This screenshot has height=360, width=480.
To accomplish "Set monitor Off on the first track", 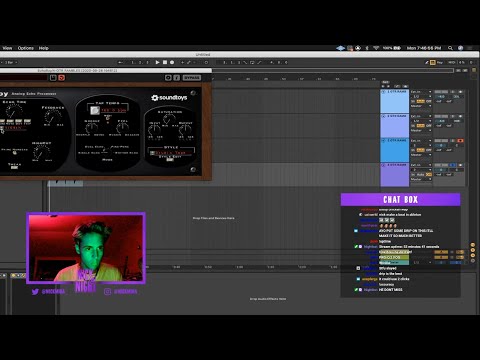I will pos(429,101).
